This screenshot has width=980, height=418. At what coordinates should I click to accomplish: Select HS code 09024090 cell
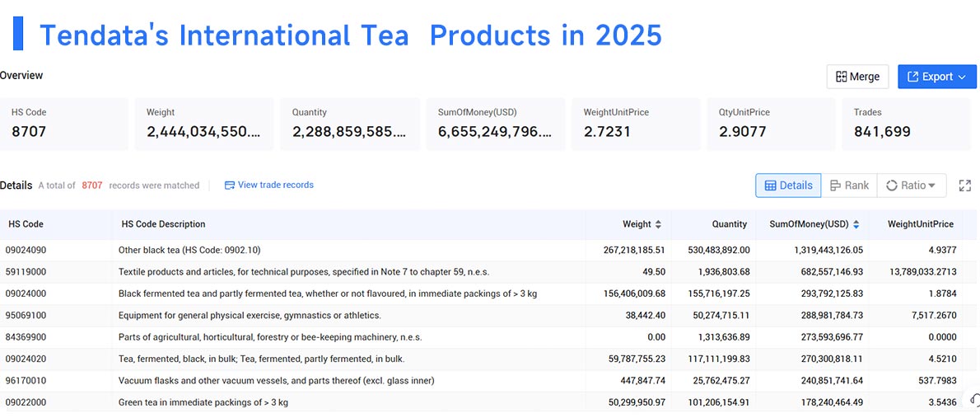(x=26, y=250)
